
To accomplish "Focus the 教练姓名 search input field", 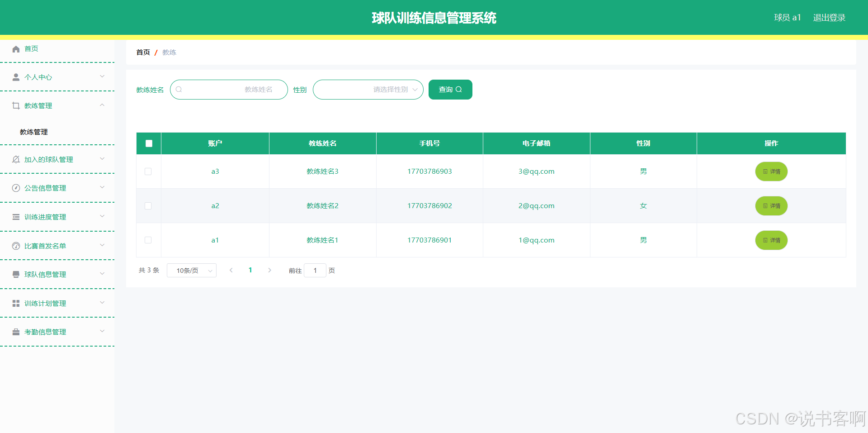I will (229, 90).
